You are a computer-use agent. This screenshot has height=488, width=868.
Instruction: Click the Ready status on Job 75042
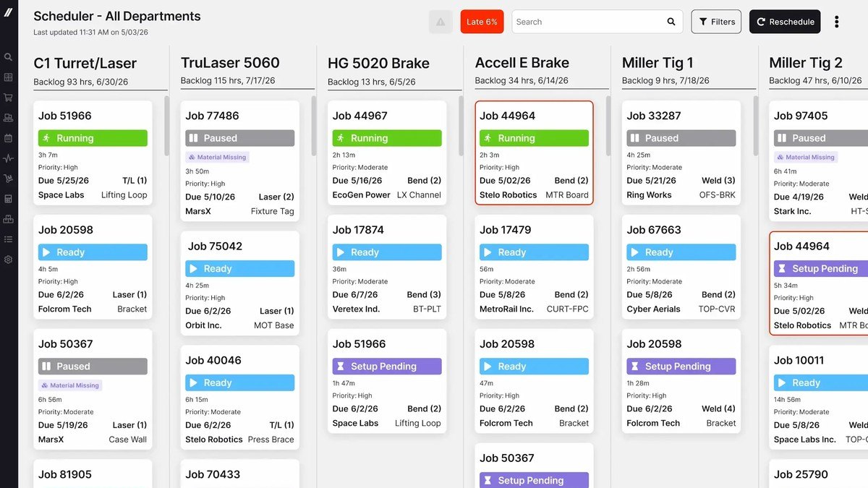239,268
